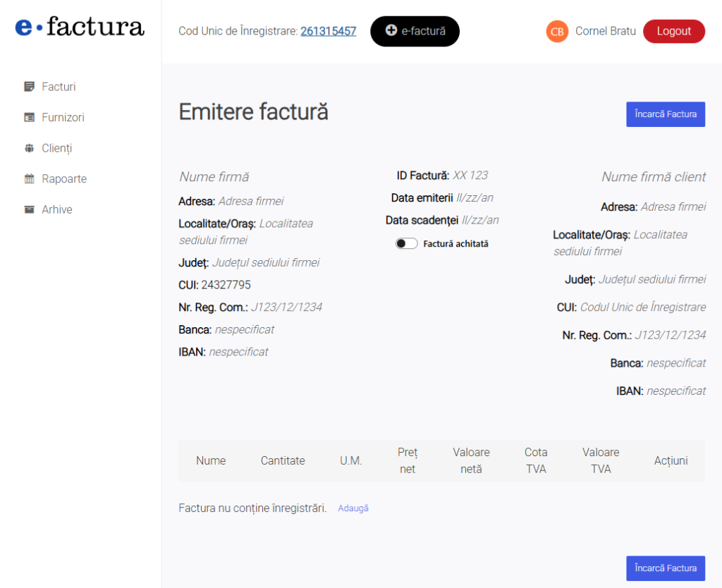This screenshot has height=588, width=722.
Task: Click the plus icon on e-factură button
Action: click(x=391, y=31)
